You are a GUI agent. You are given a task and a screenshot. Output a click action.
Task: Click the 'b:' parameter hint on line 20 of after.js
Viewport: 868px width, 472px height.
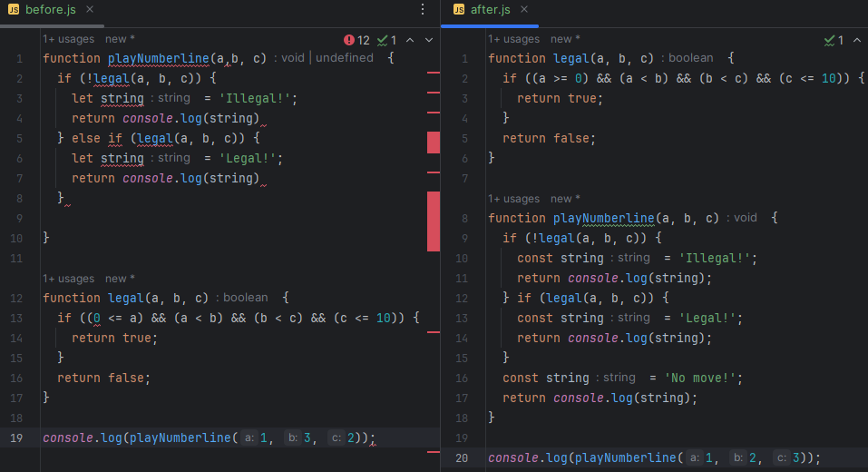[x=738, y=457]
